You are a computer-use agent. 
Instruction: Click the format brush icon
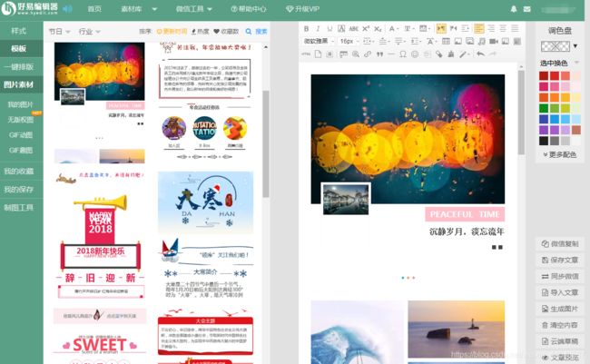click(451, 54)
